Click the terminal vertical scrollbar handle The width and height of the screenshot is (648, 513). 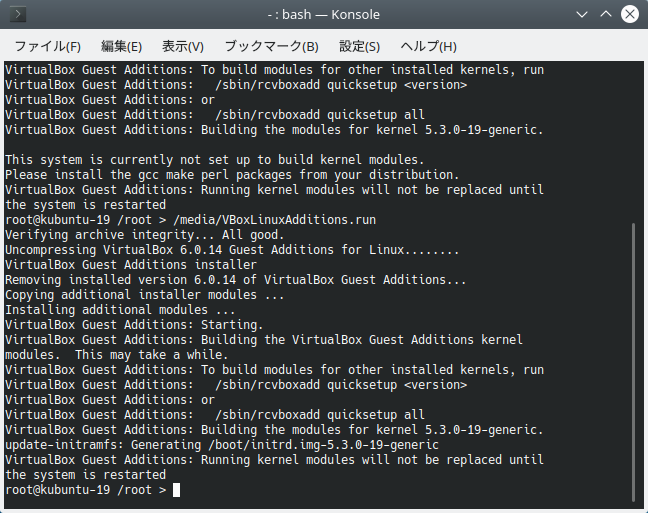pyautogui.click(x=633, y=362)
